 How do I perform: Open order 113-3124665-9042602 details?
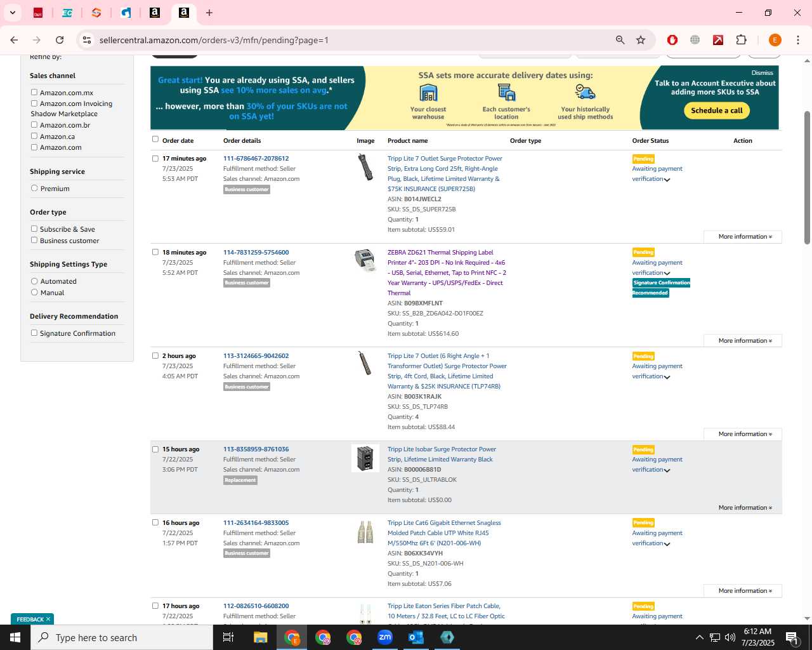[x=256, y=356]
